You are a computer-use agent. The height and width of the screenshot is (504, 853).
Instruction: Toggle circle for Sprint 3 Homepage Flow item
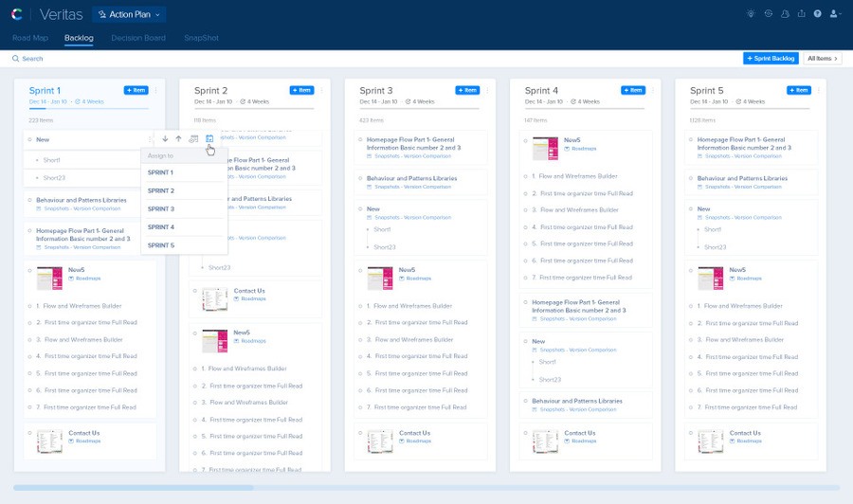[360, 139]
